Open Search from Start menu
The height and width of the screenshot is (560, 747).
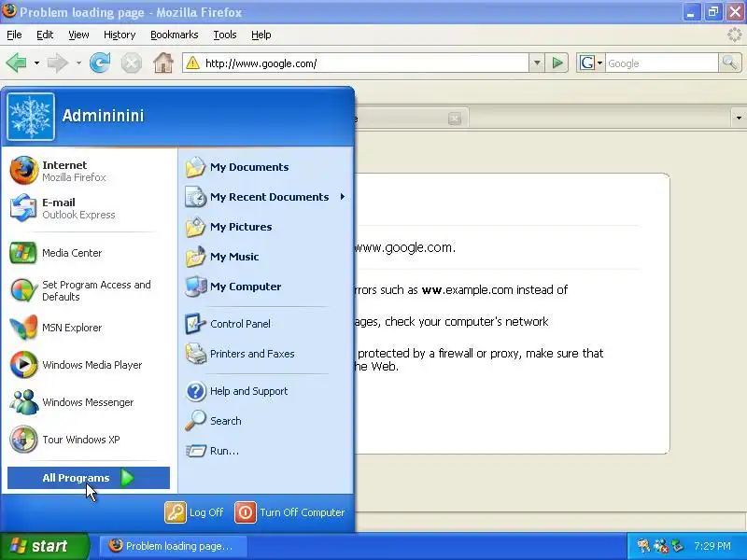(265, 421)
